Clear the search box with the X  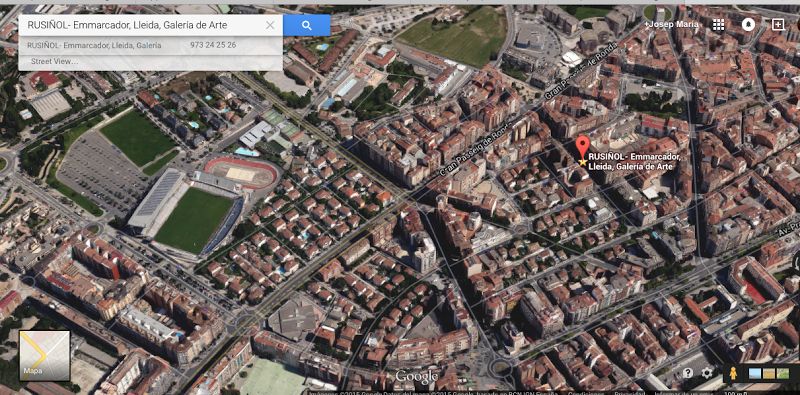click(270, 25)
